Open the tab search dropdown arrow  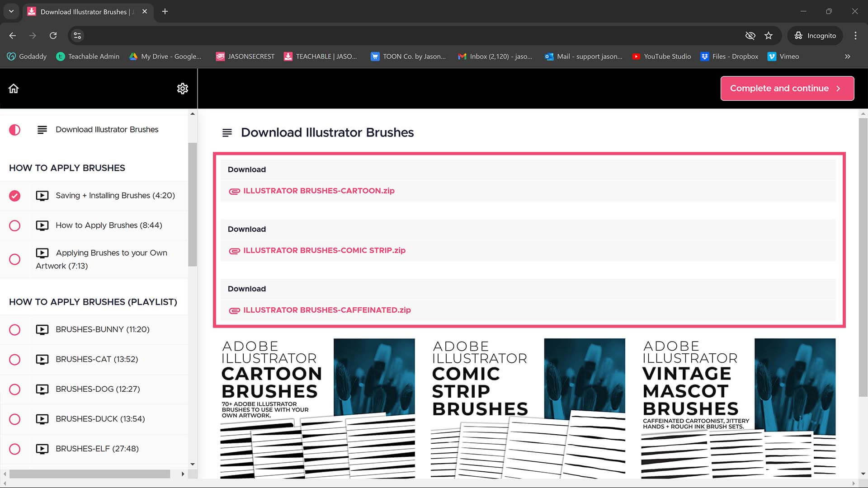pyautogui.click(x=11, y=12)
